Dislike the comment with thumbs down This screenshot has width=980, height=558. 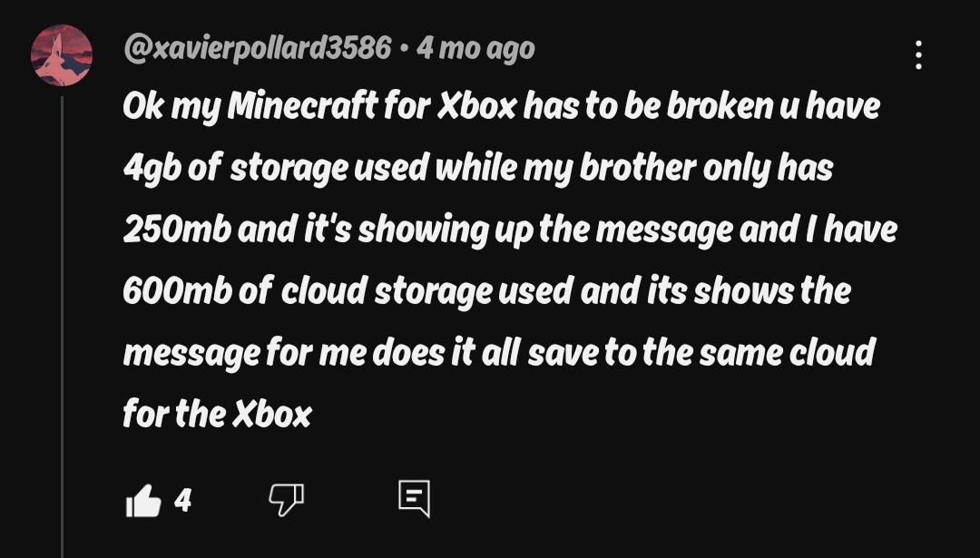(x=286, y=498)
